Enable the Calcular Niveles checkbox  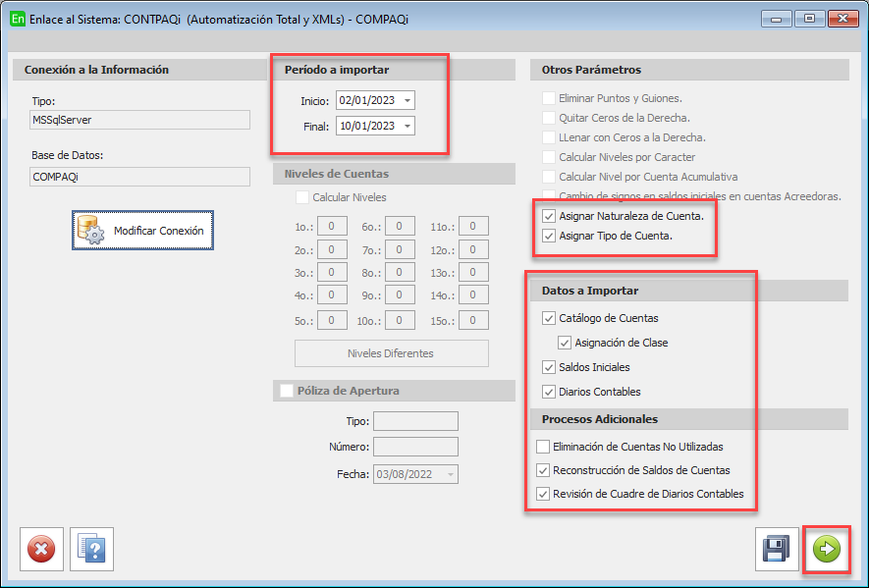pyautogui.click(x=302, y=197)
